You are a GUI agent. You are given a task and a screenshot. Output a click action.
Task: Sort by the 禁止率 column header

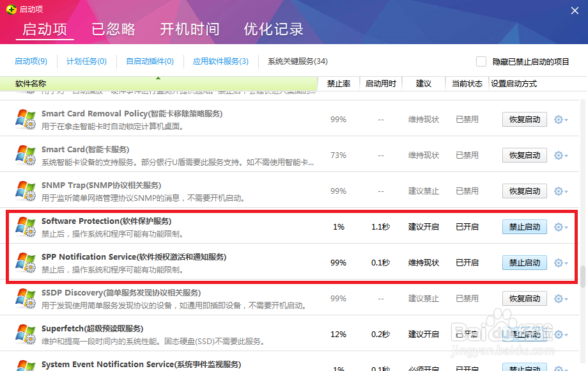(x=339, y=84)
